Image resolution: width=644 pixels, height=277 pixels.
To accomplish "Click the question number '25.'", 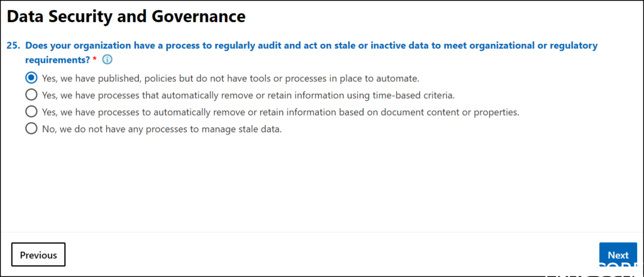I will coord(14,46).
